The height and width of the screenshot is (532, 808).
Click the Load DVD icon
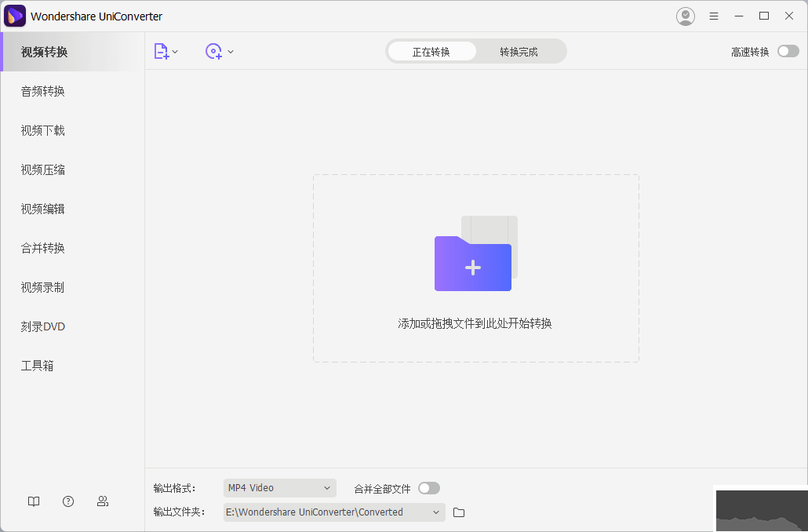pyautogui.click(x=212, y=51)
